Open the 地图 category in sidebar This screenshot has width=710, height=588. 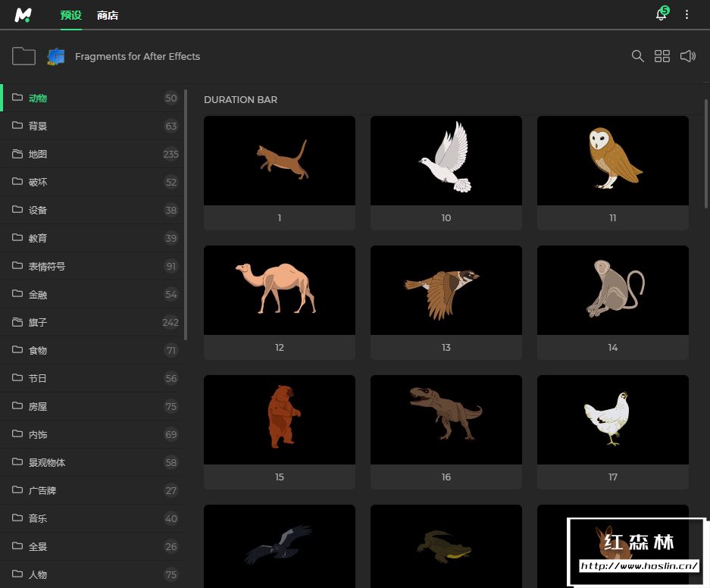coord(38,154)
